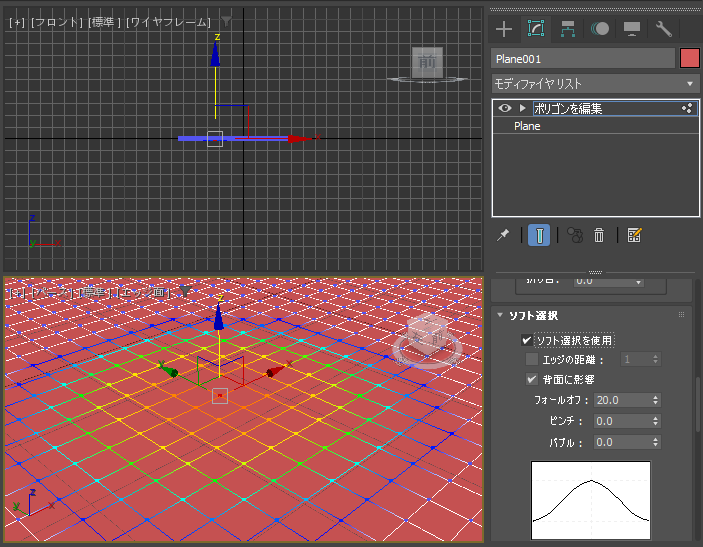Open the [標準] menu in front viewport
This screenshot has height=547, width=703.
pos(104,22)
